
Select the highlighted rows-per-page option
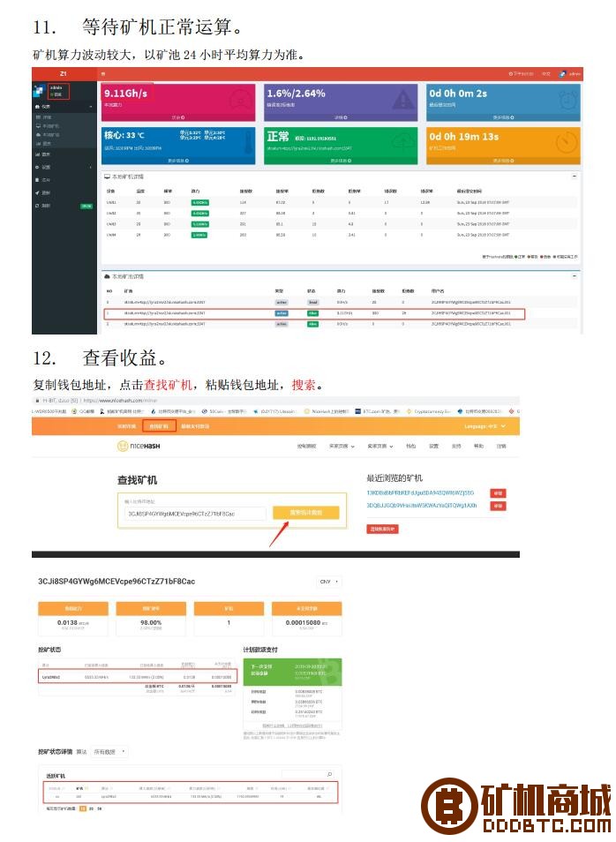tap(83, 808)
